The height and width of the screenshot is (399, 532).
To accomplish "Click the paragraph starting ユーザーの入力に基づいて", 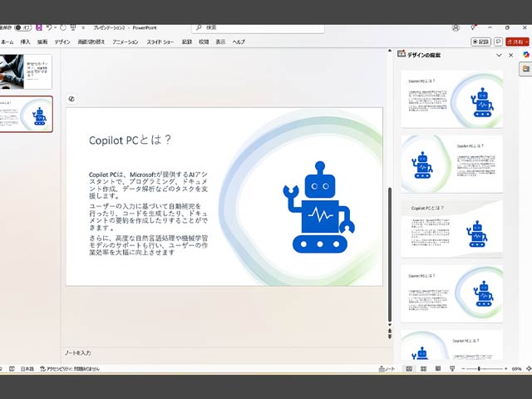I will pyautogui.click(x=148, y=217).
